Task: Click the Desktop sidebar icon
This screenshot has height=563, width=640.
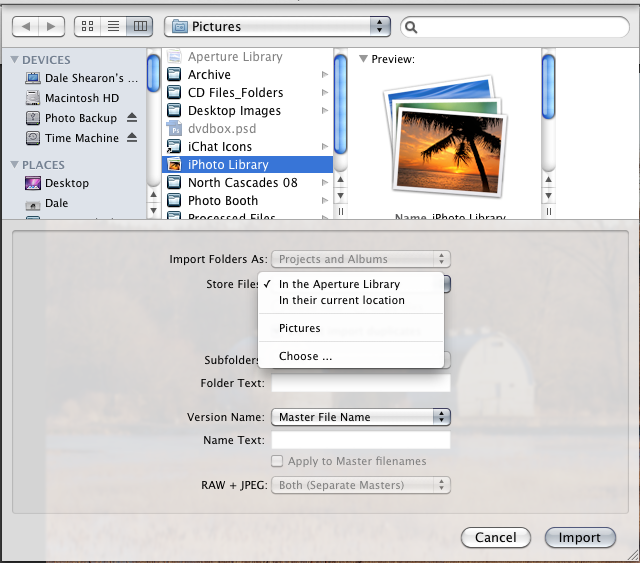Action: click(x=33, y=183)
